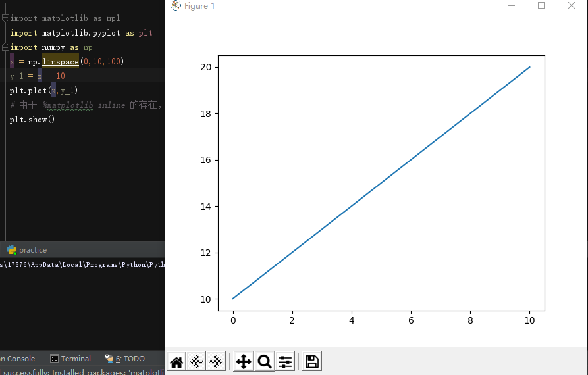Click the 'plt.plot(x, y_1)' code line

coord(43,91)
